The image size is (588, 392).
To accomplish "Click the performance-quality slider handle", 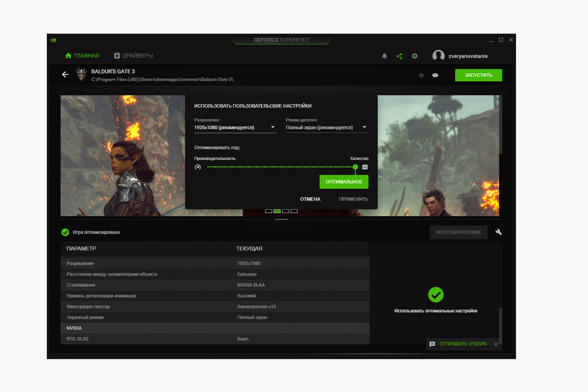I will [355, 167].
